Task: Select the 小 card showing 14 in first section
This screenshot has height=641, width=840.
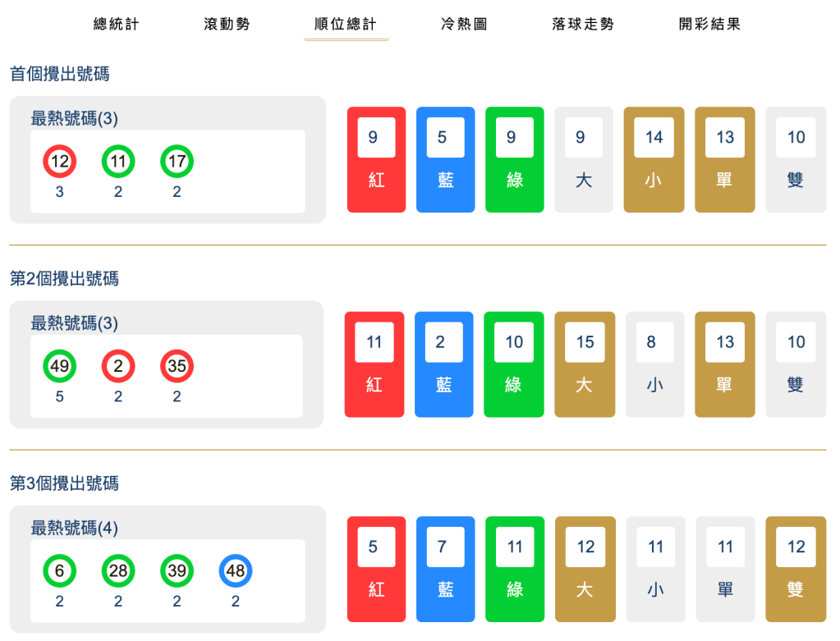Action: point(654,159)
